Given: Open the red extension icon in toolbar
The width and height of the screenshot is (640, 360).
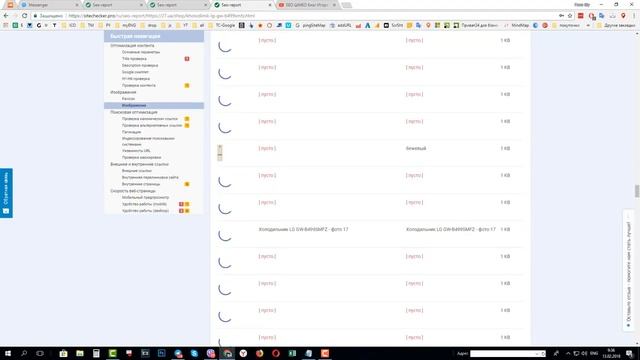Looking at the screenshot, I should pyautogui.click(x=580, y=16).
